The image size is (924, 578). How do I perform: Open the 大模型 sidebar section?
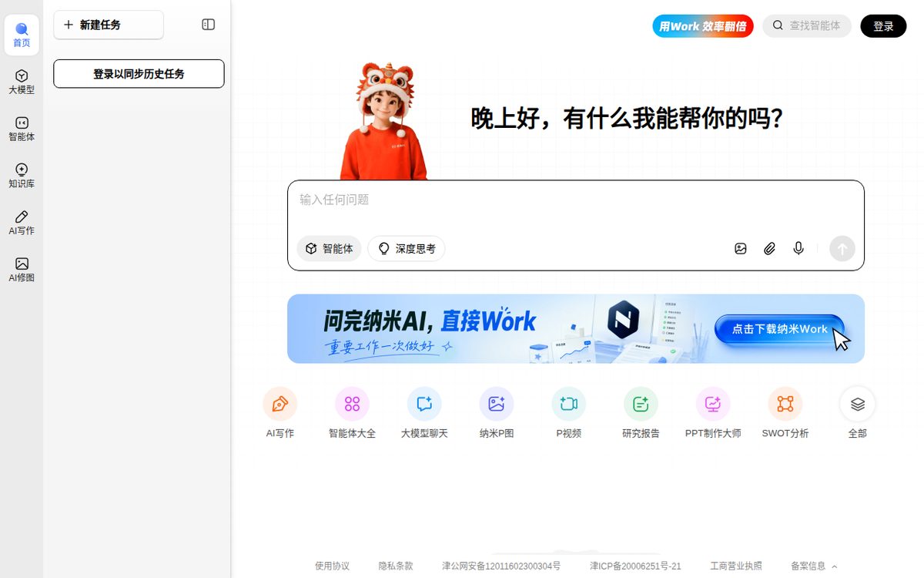coord(22,82)
